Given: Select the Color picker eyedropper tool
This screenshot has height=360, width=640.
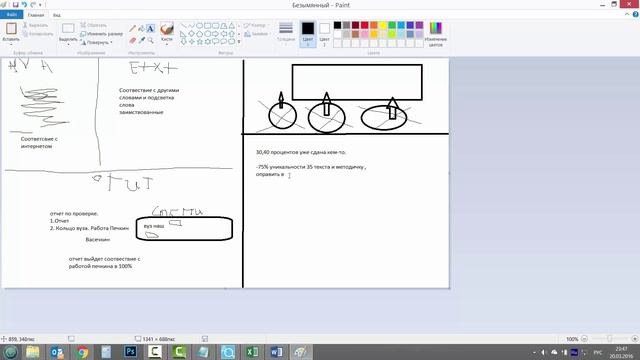Looking at the screenshot, I should [x=141, y=40].
